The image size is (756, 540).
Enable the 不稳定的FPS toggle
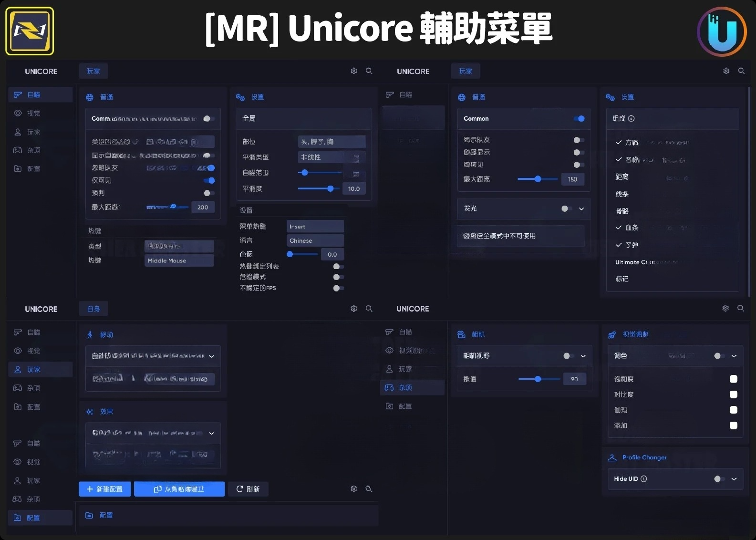[x=338, y=288]
